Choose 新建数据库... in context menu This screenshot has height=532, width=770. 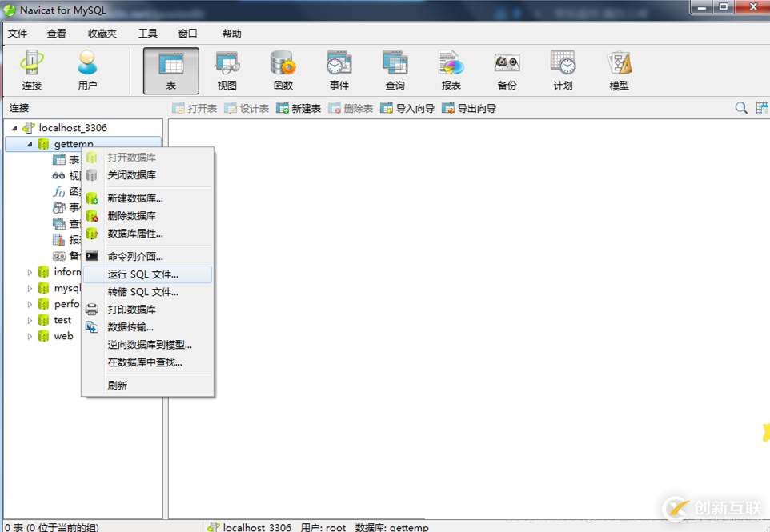148,198
